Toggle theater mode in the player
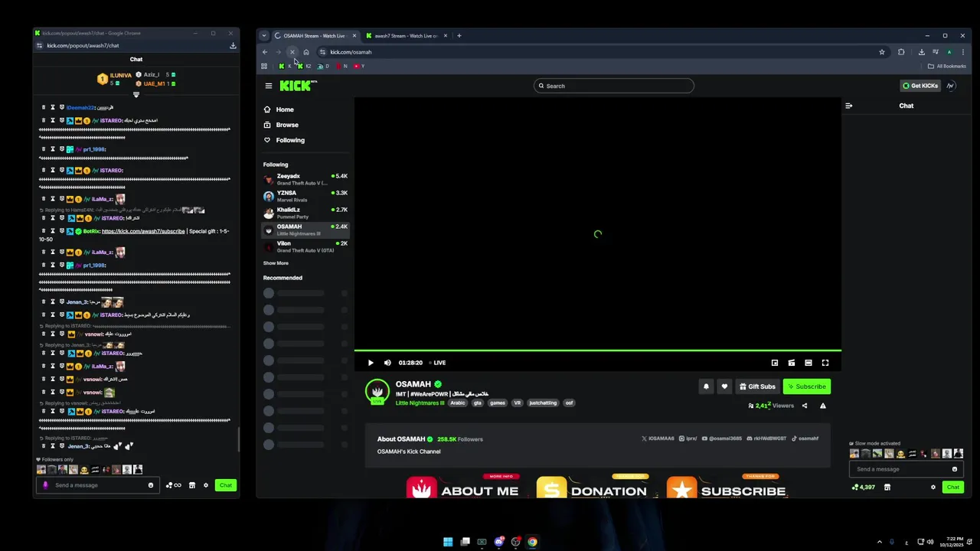Image resolution: width=980 pixels, height=551 pixels. click(808, 363)
